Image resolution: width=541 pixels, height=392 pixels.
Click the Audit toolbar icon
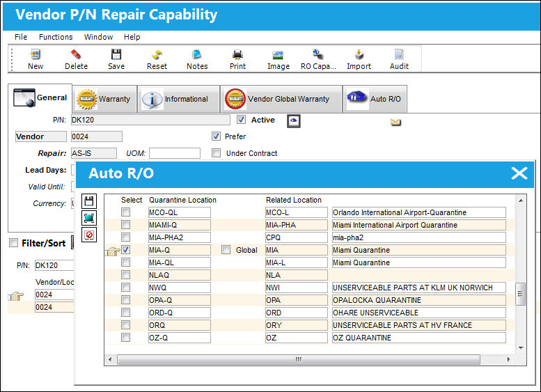[399, 59]
